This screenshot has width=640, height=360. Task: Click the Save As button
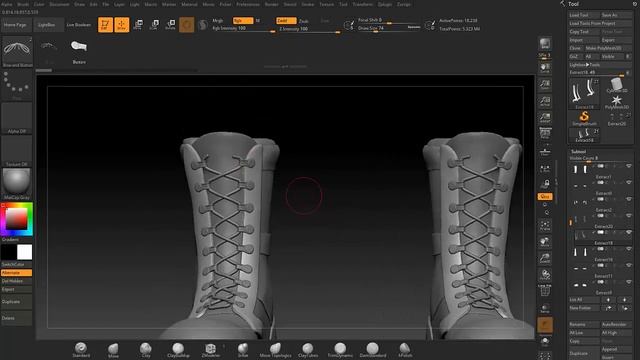tap(616, 15)
